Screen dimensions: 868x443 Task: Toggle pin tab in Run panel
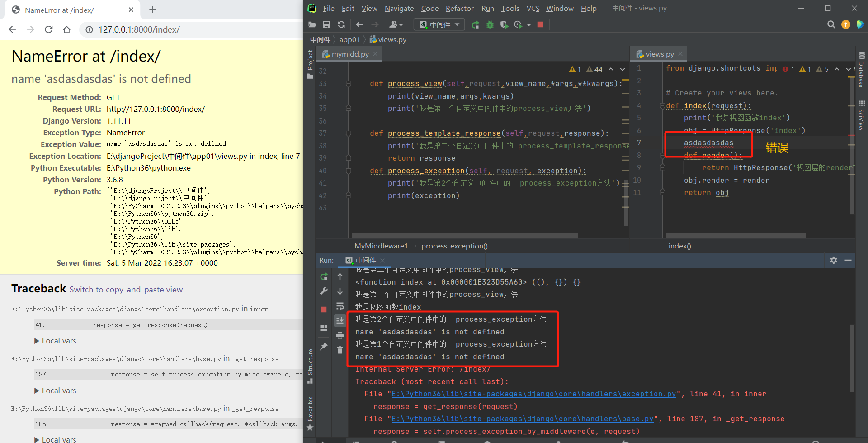(x=324, y=347)
